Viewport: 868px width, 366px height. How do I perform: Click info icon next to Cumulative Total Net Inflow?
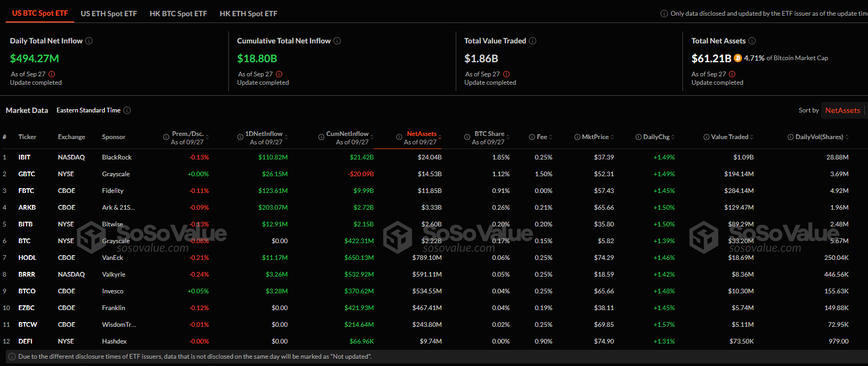point(337,41)
